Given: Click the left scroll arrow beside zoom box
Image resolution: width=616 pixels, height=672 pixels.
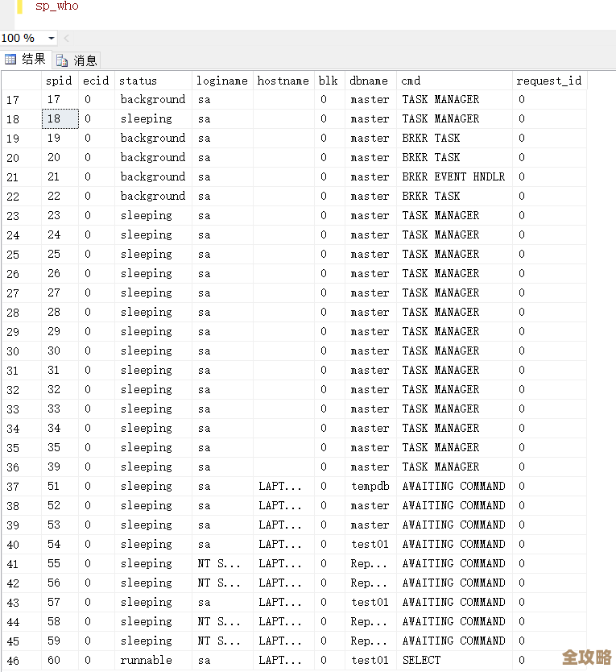Looking at the screenshot, I should [x=67, y=39].
